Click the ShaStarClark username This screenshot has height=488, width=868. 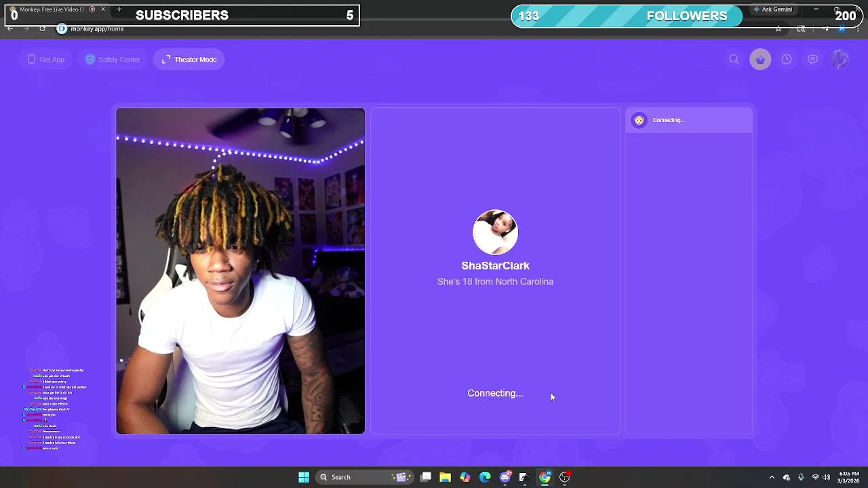coord(495,266)
